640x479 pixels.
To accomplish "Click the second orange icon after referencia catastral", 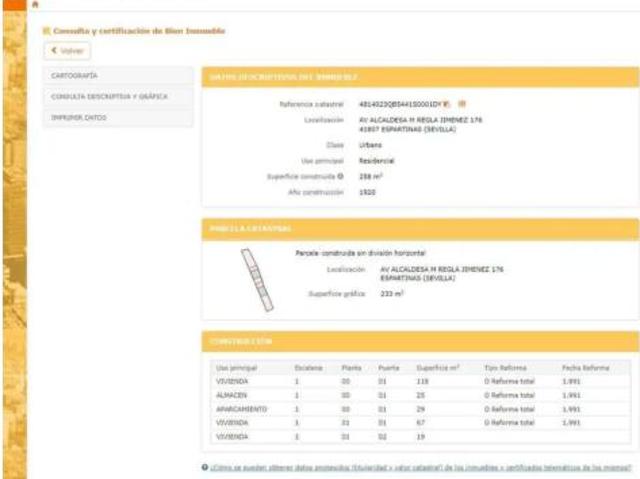I will point(462,104).
